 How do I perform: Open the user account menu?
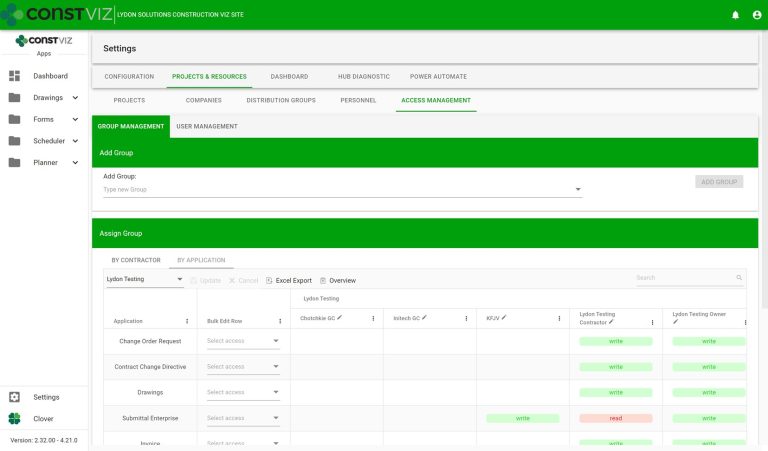click(x=755, y=15)
